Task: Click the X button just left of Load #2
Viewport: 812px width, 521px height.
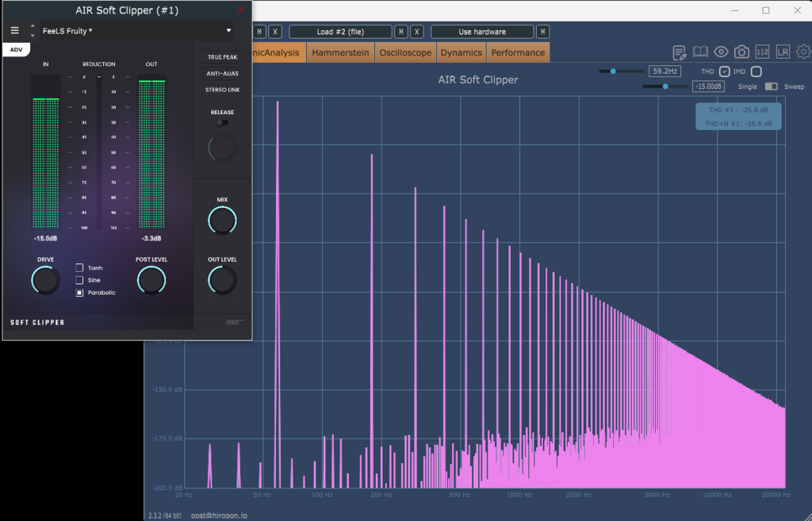Action: pos(275,32)
